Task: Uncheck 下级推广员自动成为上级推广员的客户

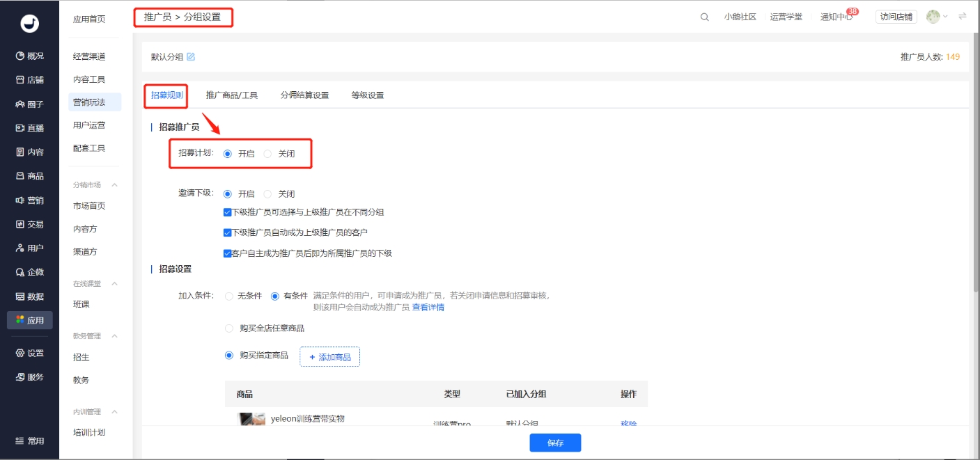Action: click(227, 232)
